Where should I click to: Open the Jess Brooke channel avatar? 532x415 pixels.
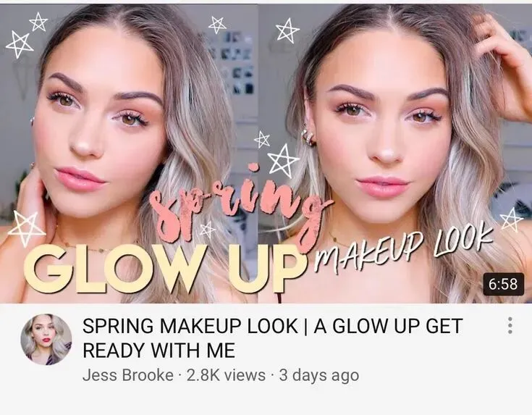46,339
